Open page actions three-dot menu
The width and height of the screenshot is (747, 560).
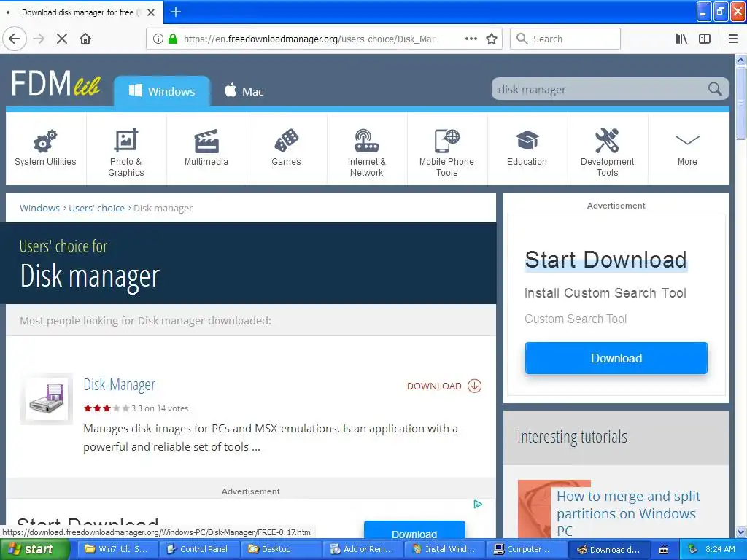[471, 39]
